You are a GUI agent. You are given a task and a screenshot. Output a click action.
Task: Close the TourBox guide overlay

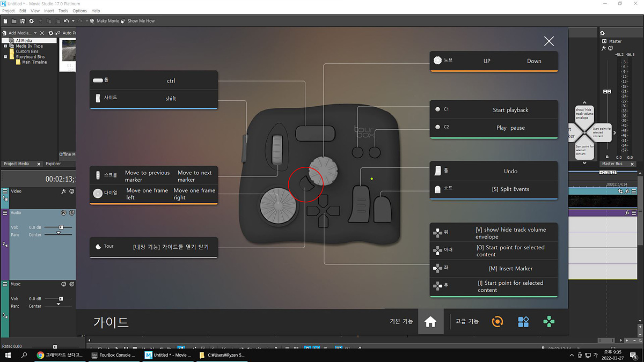[x=548, y=41]
